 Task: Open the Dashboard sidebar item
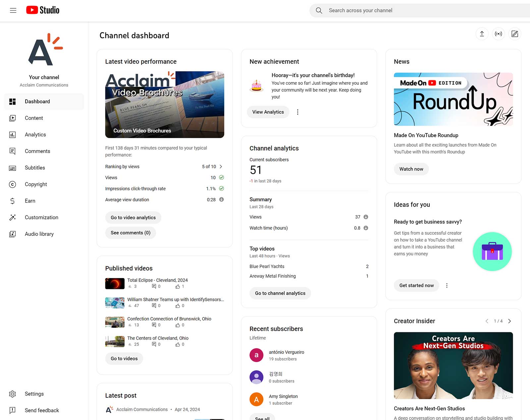point(44,102)
